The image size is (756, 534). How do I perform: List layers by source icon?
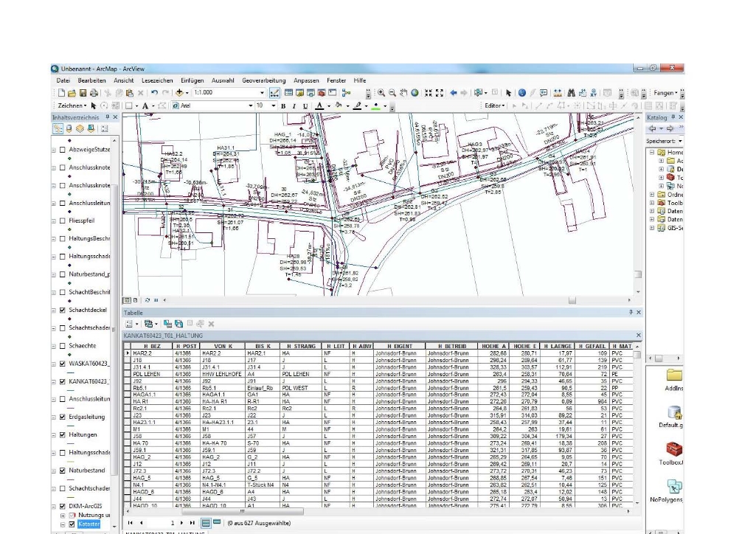69,128
